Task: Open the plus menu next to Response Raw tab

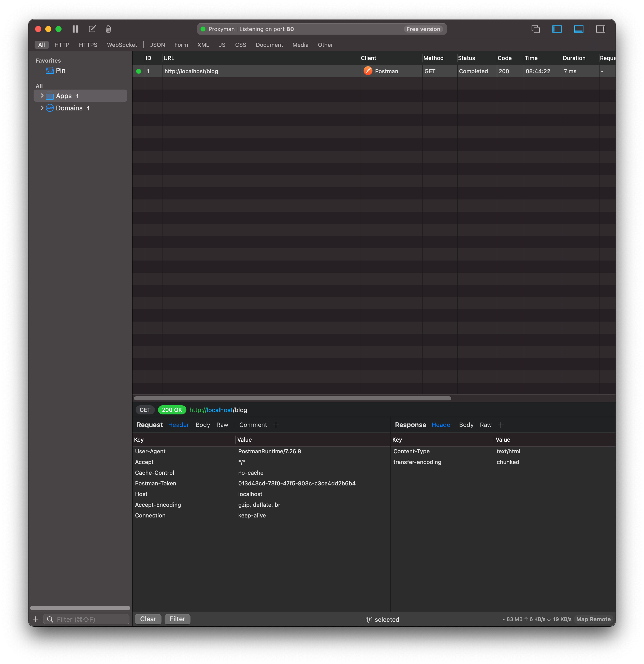Action: [x=501, y=425]
